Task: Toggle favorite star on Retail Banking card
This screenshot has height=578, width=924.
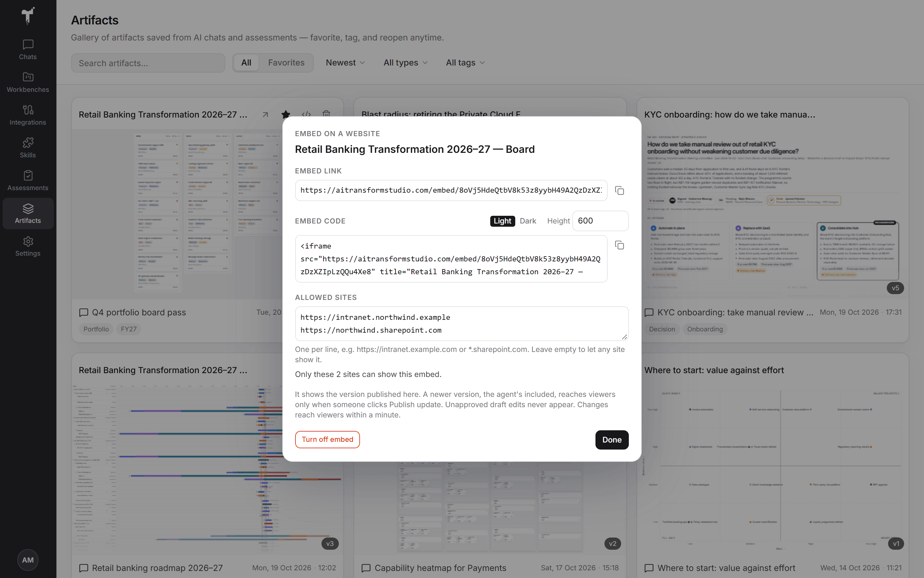Action: click(286, 114)
